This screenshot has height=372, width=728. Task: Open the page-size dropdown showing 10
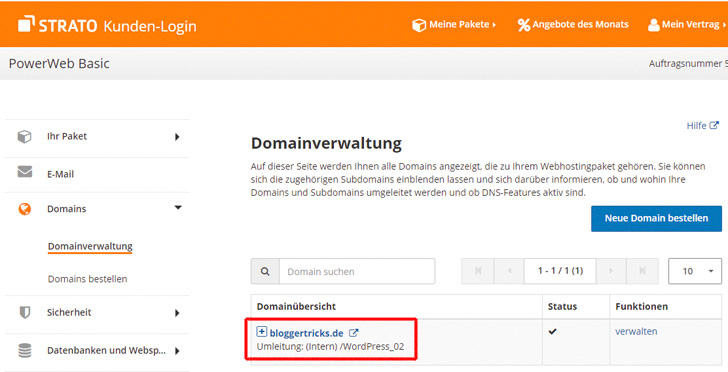695,271
